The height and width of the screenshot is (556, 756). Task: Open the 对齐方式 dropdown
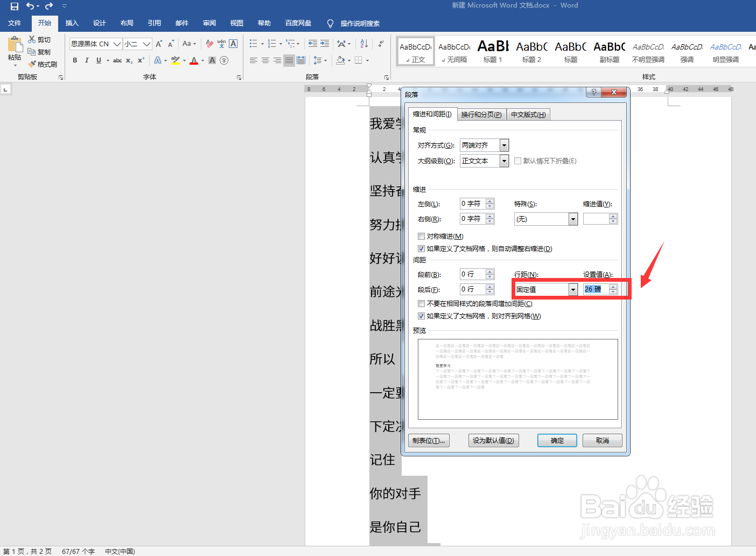(x=504, y=145)
